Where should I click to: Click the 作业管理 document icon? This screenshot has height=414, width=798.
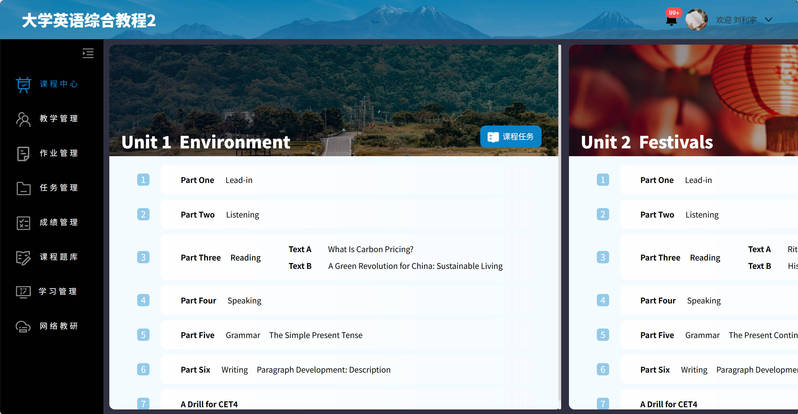click(23, 153)
